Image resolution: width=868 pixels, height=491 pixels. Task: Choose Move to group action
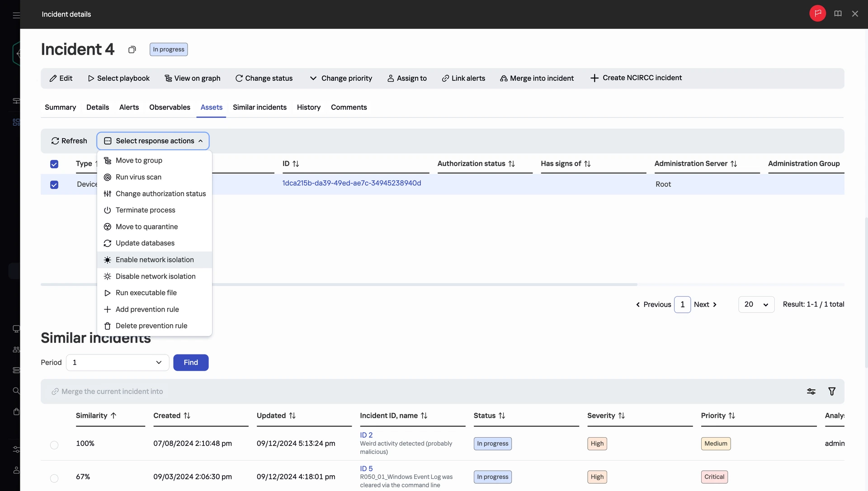[155, 161]
